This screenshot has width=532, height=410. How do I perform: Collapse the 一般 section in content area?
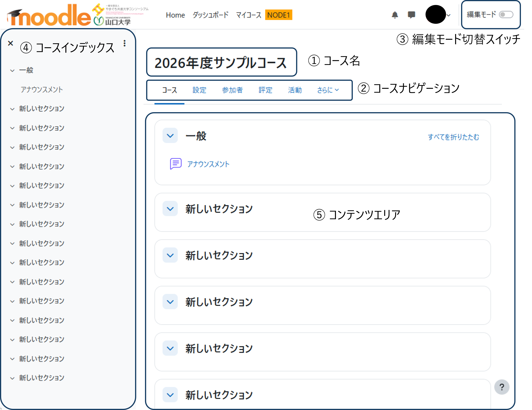tap(170, 136)
